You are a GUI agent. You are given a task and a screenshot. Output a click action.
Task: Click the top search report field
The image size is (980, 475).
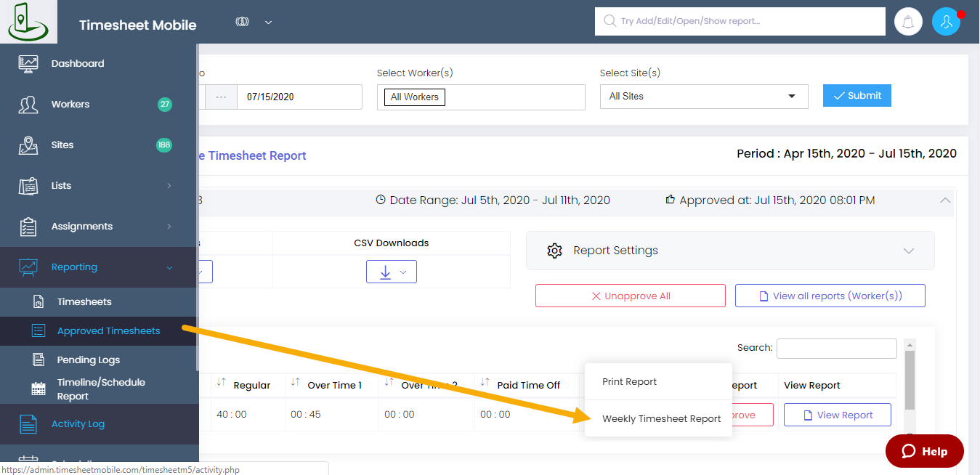[740, 21]
